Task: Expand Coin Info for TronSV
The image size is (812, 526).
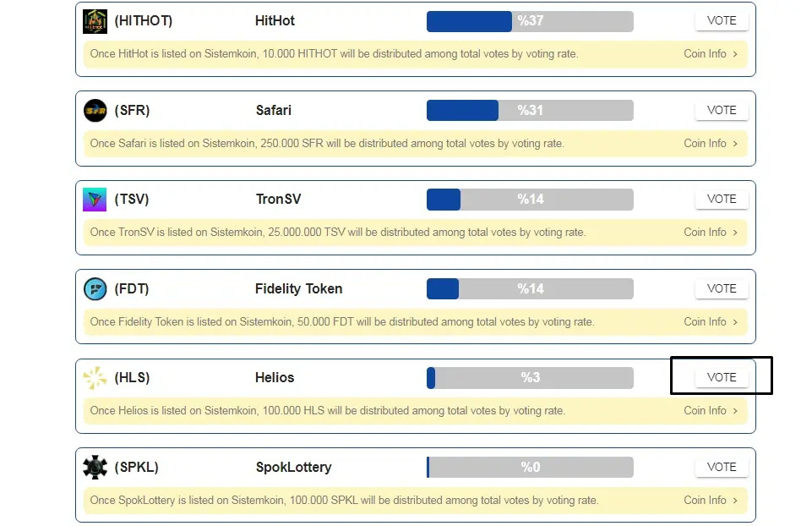Action: 711,233
